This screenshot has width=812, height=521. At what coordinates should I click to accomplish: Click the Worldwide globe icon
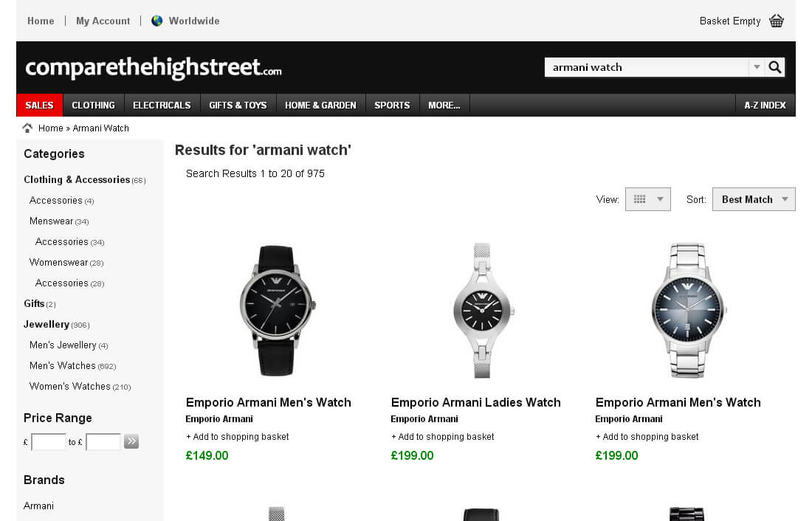(157, 21)
